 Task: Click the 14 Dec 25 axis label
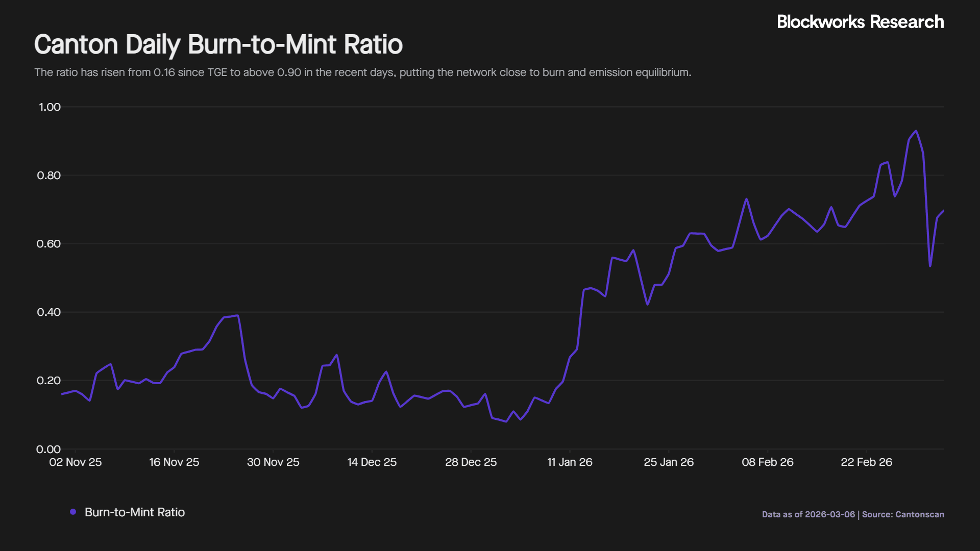tap(372, 462)
